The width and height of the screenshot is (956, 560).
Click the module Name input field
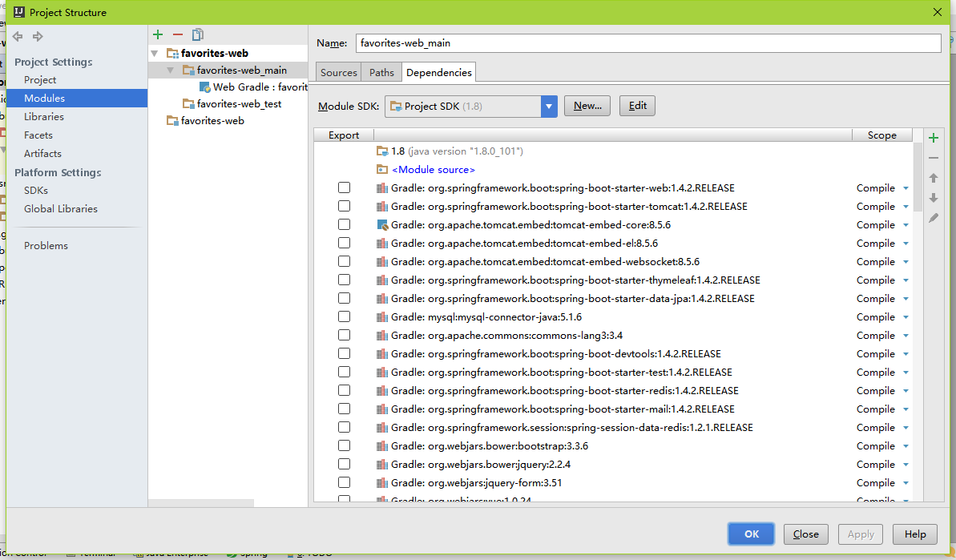[x=648, y=43]
